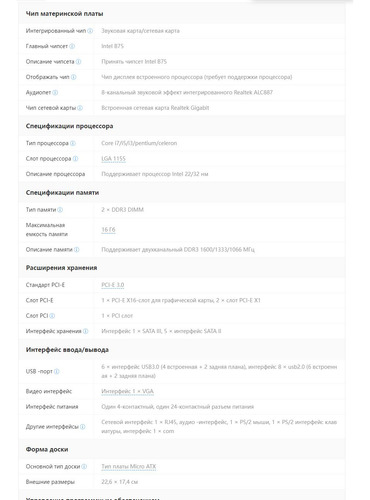
Task: Click the Слот PCI info icon
Action: [52, 316]
